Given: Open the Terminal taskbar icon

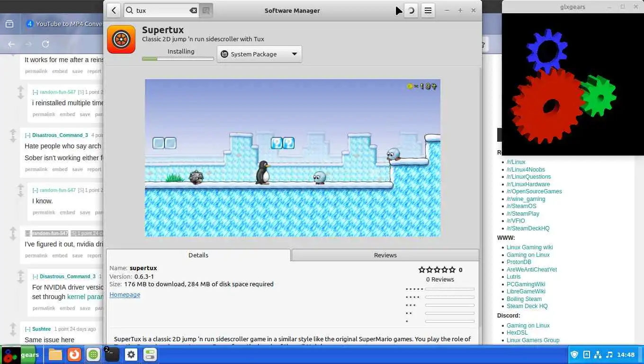Looking at the screenshot, I should click(112, 355).
